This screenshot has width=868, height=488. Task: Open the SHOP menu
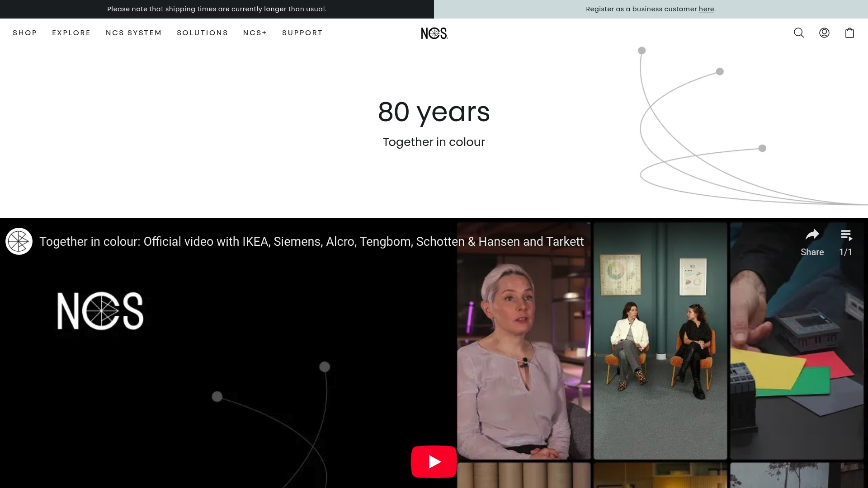click(x=25, y=33)
